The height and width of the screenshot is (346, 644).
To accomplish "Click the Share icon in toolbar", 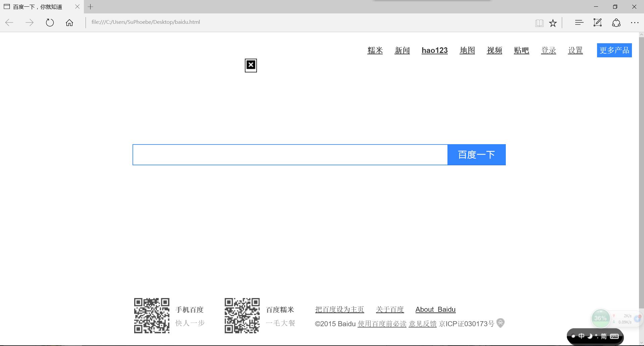I will pos(616,22).
